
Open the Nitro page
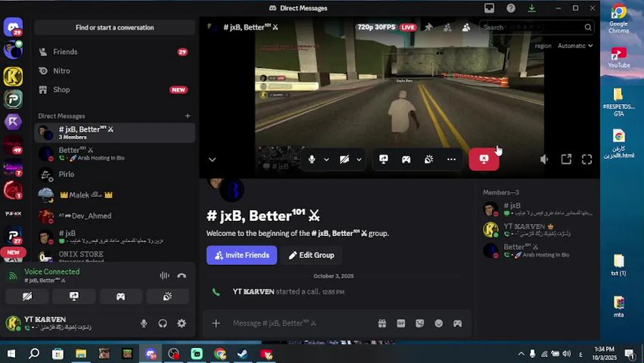pos(114,71)
